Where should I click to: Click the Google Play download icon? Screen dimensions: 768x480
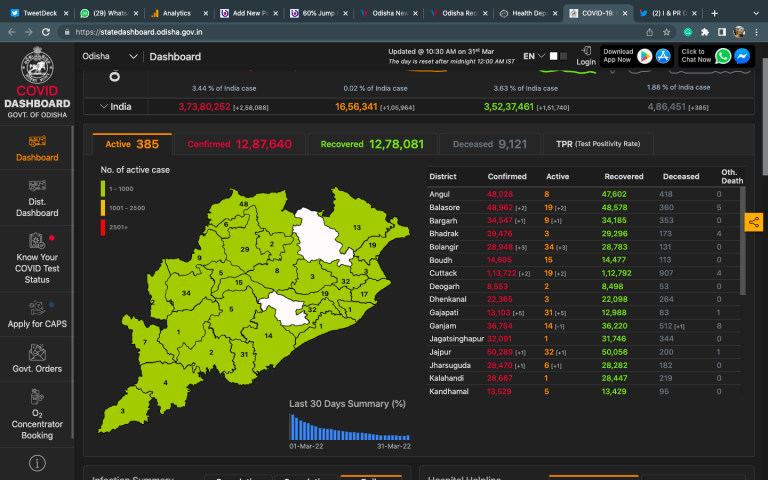[645, 56]
